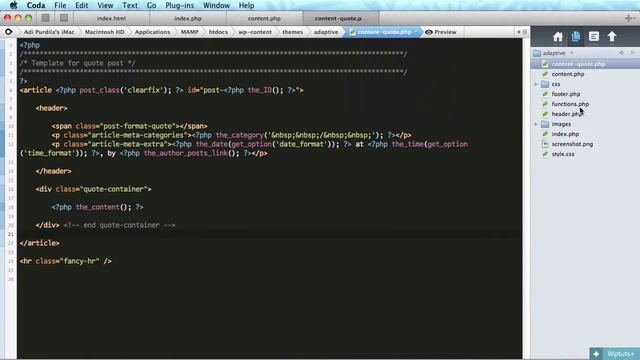Screen dimensions: 640x360
Task: Toggle the first tab view mode button
Action: click(x=45, y=18)
